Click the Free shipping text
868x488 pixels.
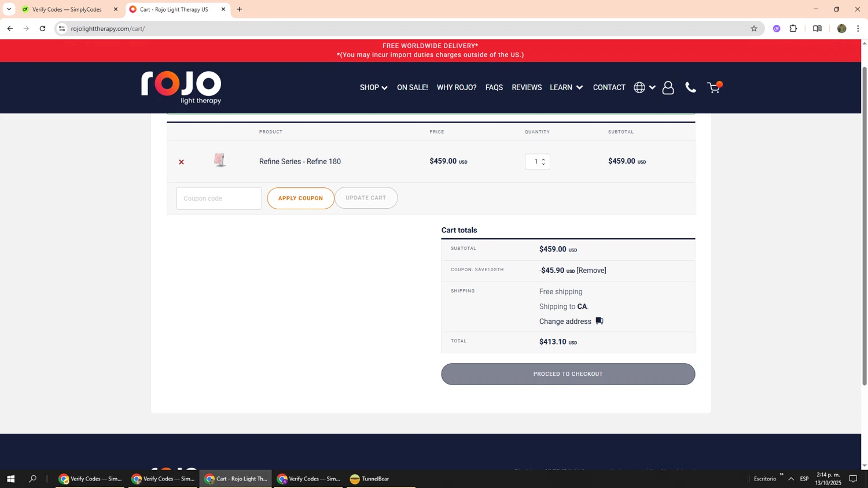(x=561, y=291)
